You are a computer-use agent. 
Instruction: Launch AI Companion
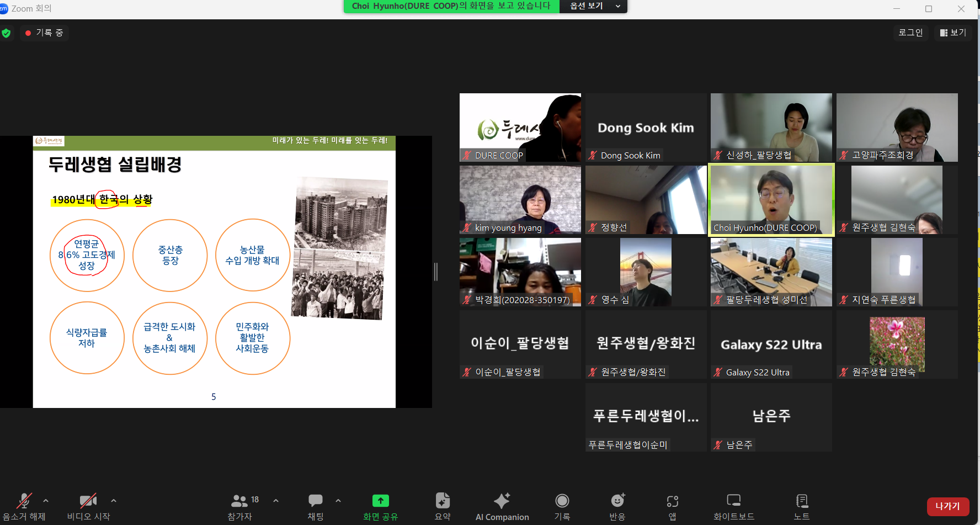click(x=502, y=501)
